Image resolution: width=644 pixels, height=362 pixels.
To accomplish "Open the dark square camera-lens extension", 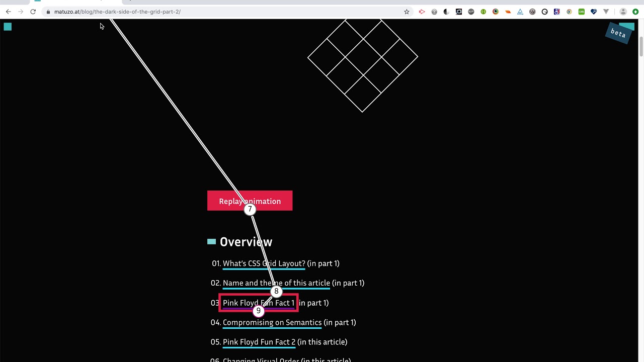I will click(x=459, y=12).
